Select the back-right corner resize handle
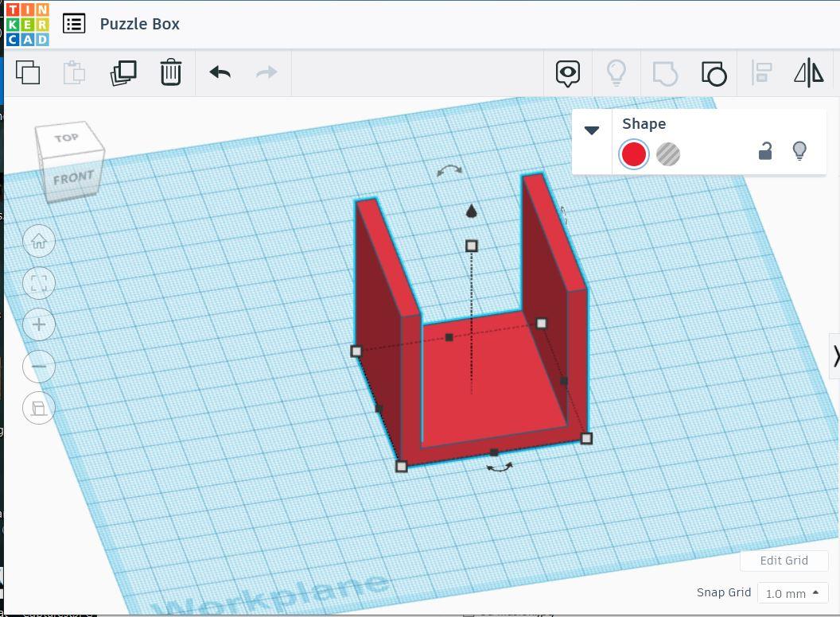The width and height of the screenshot is (840, 617). pyautogui.click(x=542, y=324)
